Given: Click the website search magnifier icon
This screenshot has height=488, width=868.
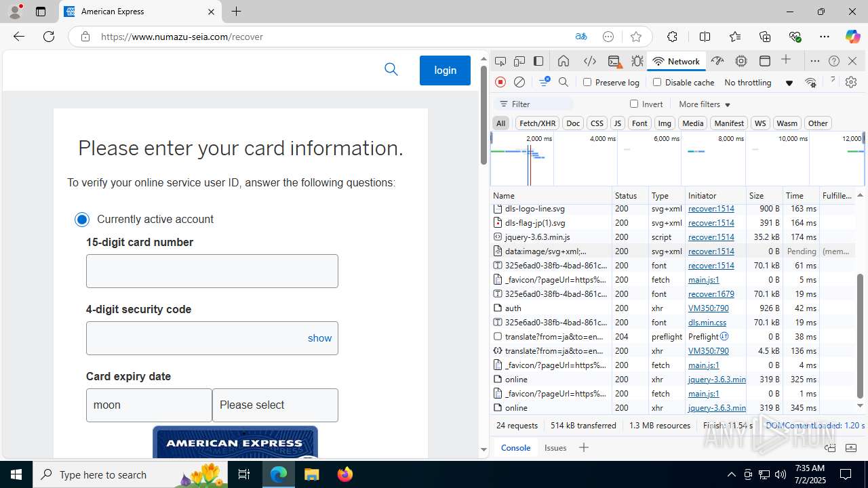Looking at the screenshot, I should (391, 69).
